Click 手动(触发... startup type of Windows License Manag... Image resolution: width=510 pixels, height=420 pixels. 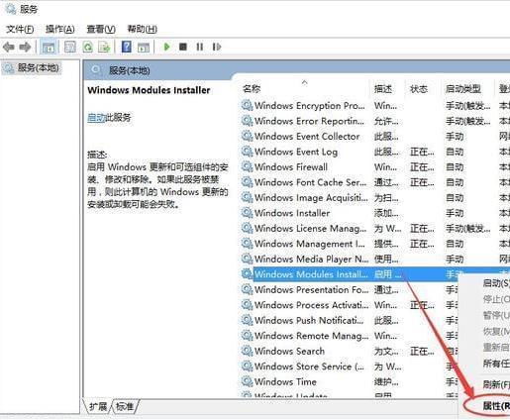pyautogui.click(x=467, y=228)
